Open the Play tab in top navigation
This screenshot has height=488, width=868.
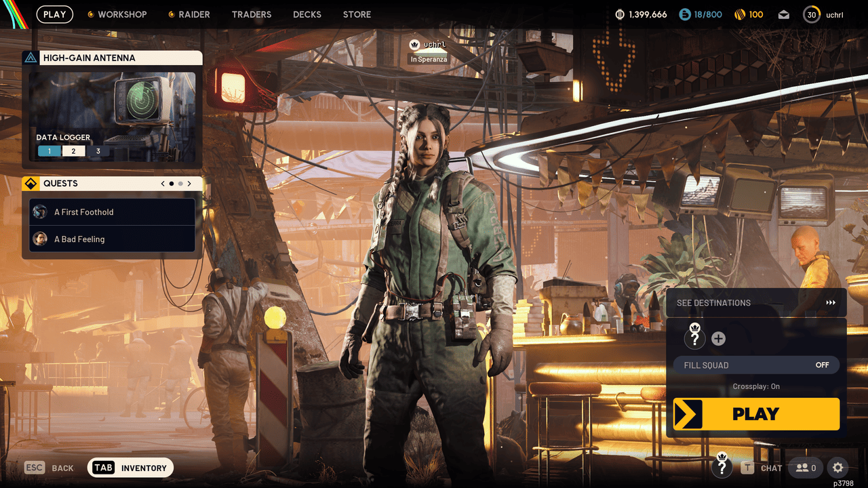tap(55, 14)
